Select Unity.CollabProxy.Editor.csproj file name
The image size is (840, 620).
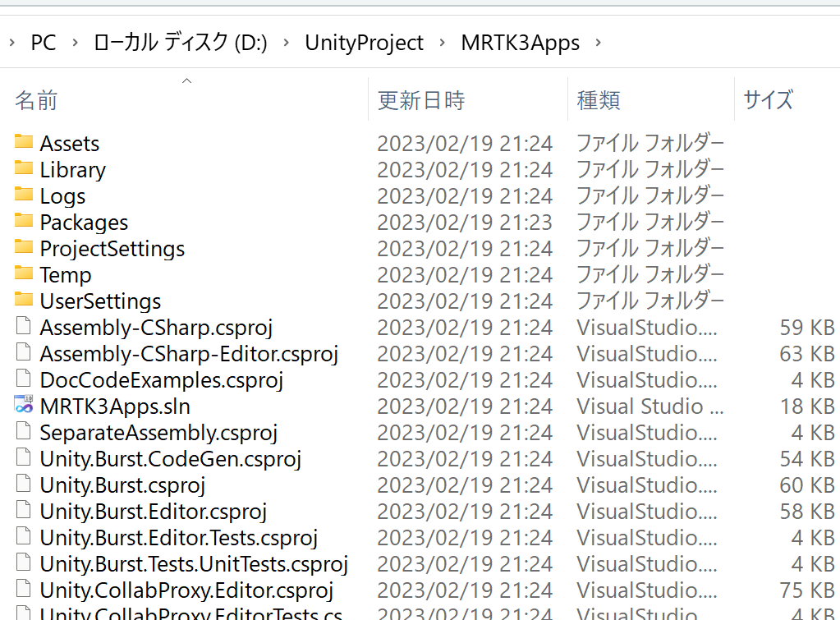click(x=187, y=590)
